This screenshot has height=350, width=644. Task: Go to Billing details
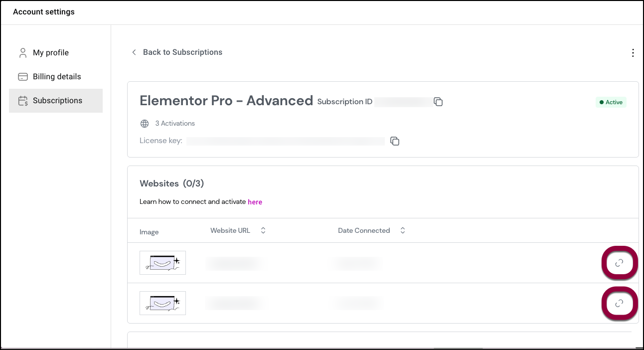56,77
